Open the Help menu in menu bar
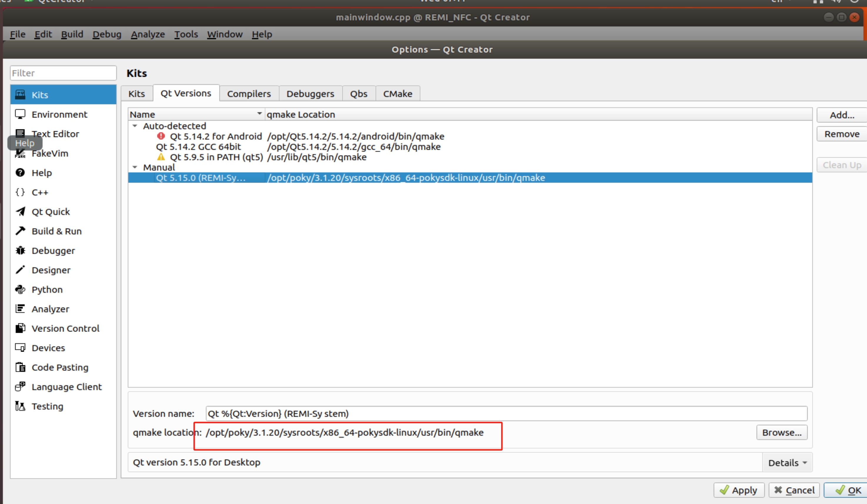This screenshot has height=504, width=867. [262, 34]
